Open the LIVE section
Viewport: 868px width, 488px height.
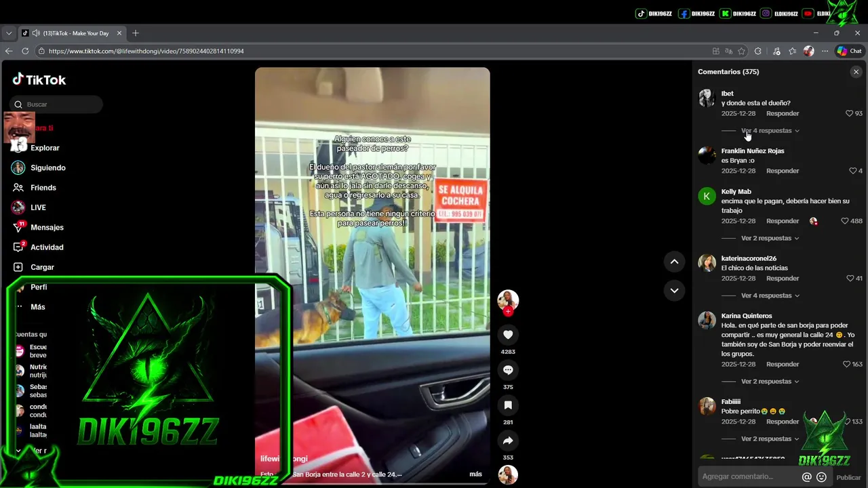(38, 207)
